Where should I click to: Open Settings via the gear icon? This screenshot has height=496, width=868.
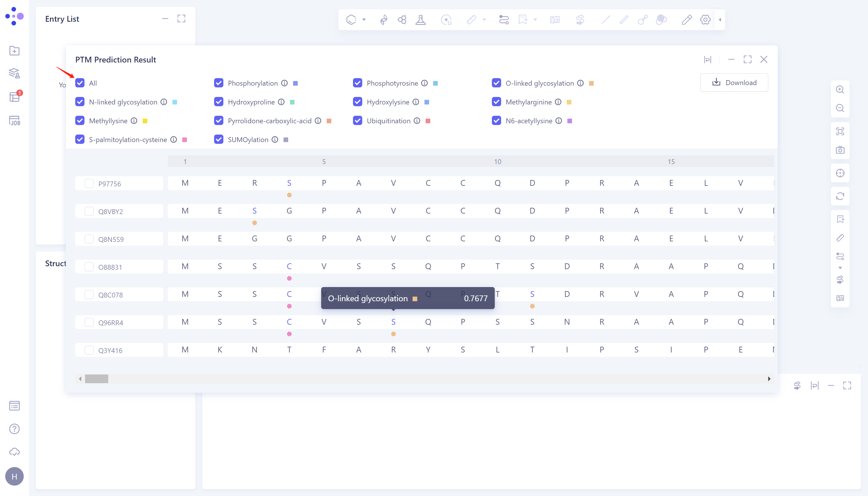[705, 20]
